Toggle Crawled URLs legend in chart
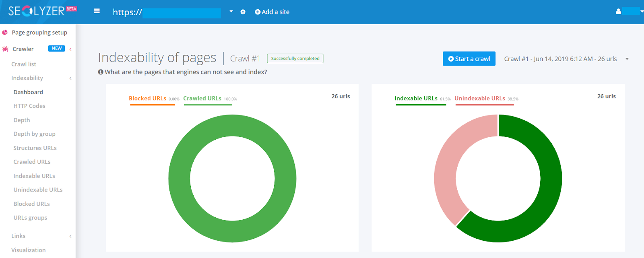 [202, 99]
